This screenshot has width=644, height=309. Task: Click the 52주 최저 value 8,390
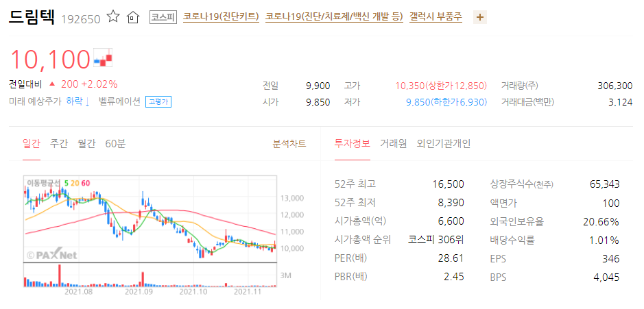(x=451, y=203)
